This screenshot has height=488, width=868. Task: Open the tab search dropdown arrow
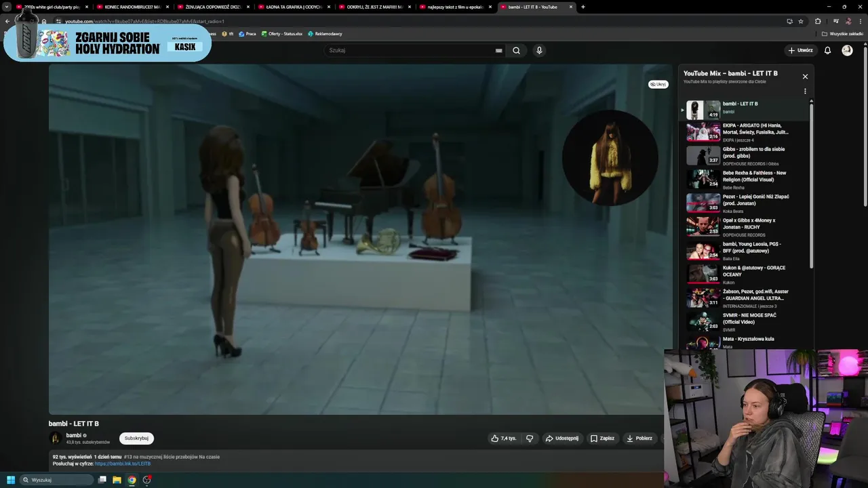pyautogui.click(x=7, y=7)
